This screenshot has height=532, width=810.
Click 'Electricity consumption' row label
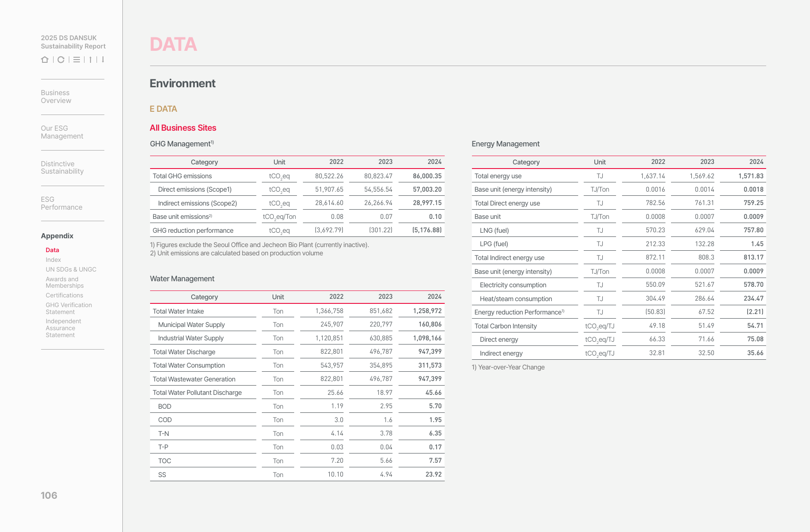tap(513, 285)
